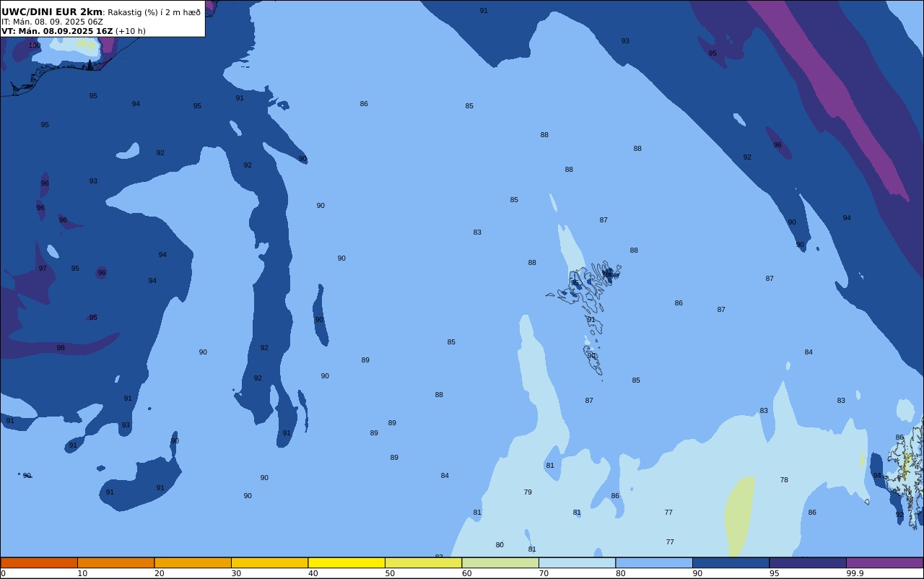Viewport: 924px width, 579px height.
Task: Click the '50' legend tick label
Action: click(x=390, y=573)
